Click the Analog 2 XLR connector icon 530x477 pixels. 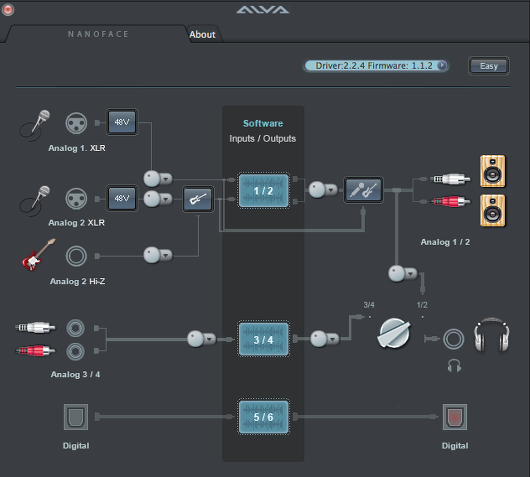(x=76, y=199)
